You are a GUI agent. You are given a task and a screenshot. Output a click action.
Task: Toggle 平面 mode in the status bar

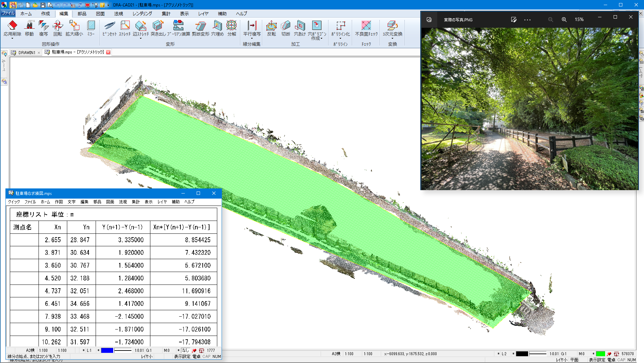pos(574,360)
